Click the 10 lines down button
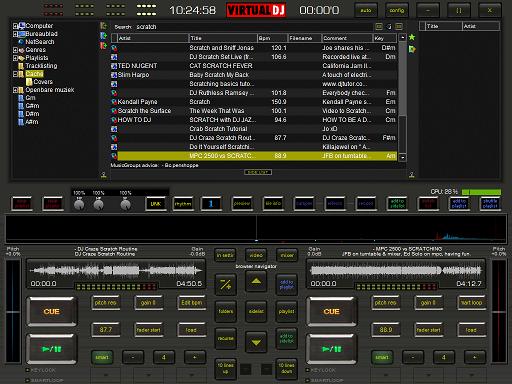This screenshot has height=384, width=512. (286, 368)
